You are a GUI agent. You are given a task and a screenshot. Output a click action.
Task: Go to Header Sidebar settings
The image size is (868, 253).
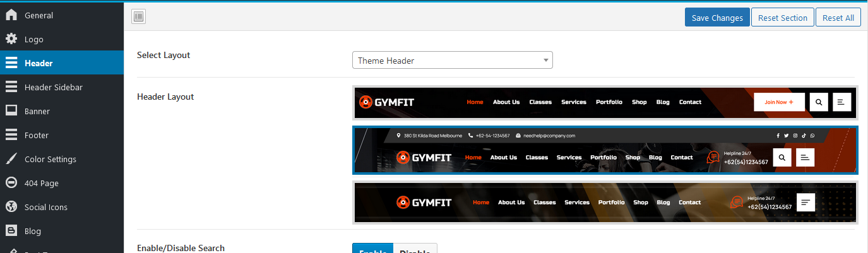click(62, 87)
